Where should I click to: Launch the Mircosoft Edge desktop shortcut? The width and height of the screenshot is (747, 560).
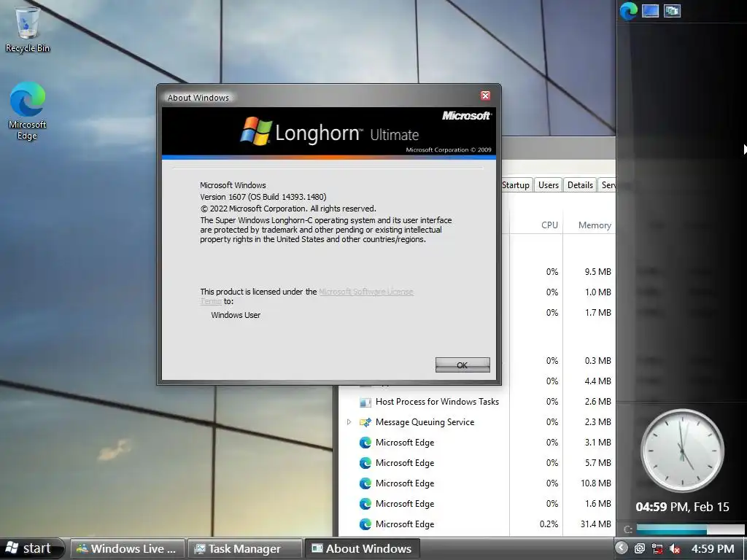(27, 111)
